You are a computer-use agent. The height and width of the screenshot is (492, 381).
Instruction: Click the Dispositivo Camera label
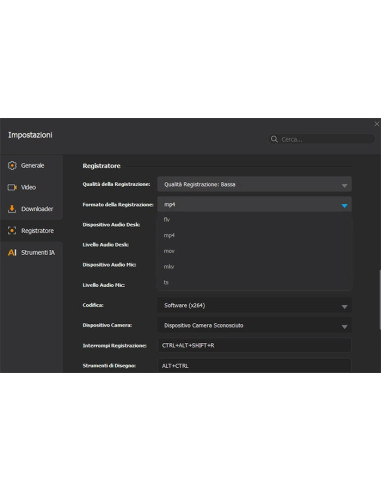pos(107,325)
